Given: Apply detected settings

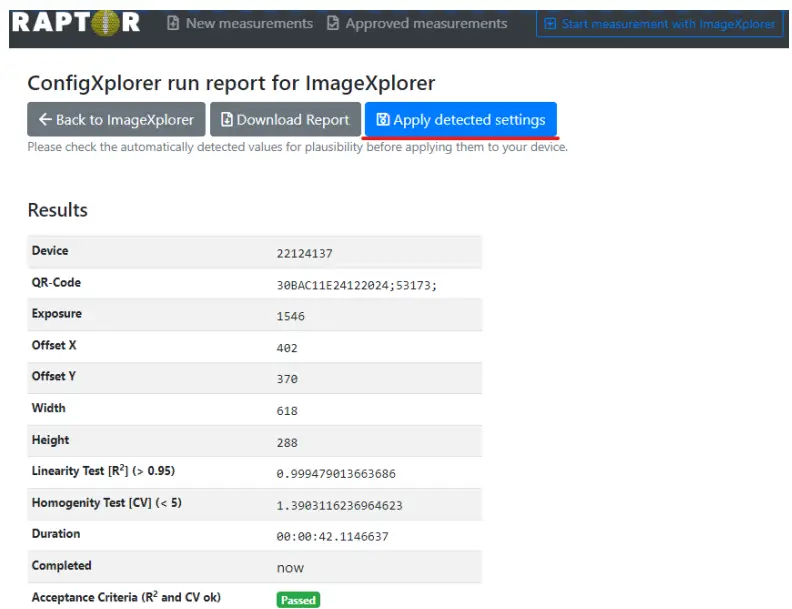Looking at the screenshot, I should (461, 119).
